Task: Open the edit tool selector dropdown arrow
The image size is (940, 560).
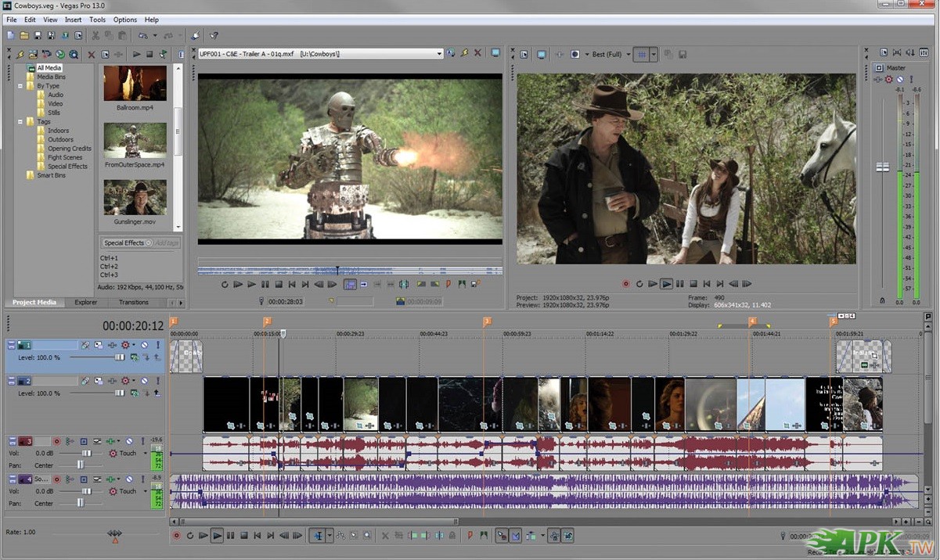Action: [x=330, y=536]
